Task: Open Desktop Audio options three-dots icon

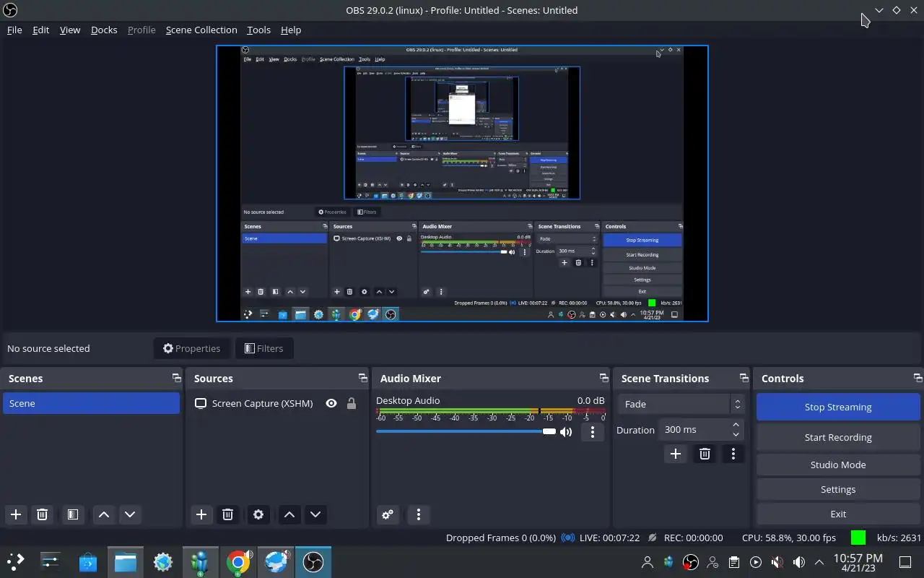Action: coord(593,432)
